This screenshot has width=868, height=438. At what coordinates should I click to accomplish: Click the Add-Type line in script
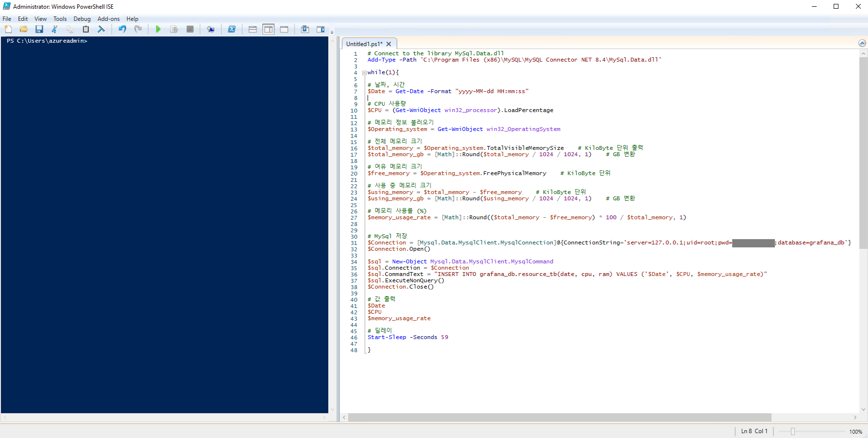coord(514,60)
